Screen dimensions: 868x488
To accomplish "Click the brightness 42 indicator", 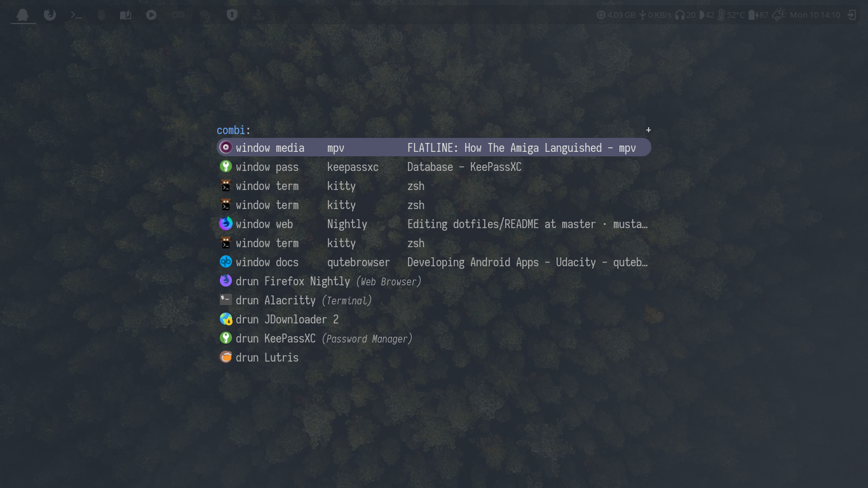I will tap(707, 15).
